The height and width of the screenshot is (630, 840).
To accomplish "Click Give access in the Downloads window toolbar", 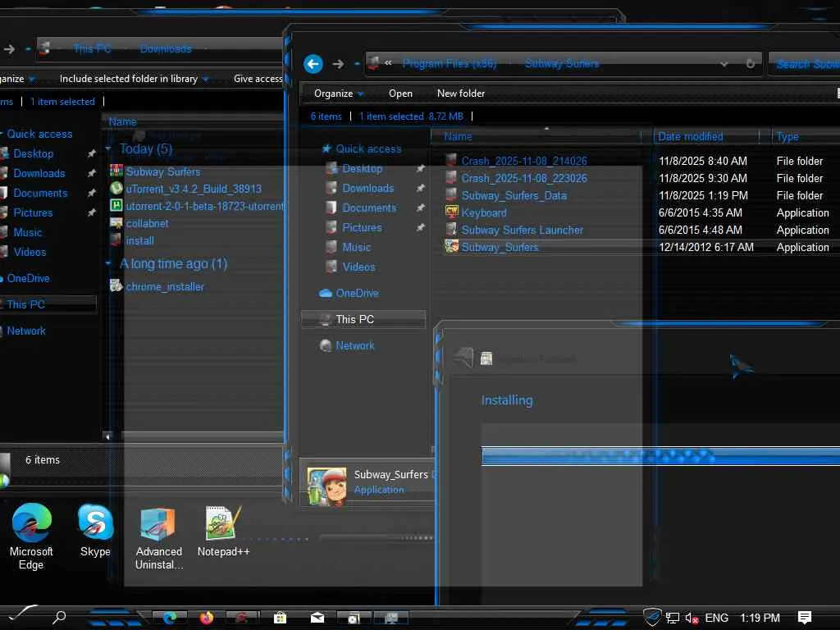I will [258, 79].
